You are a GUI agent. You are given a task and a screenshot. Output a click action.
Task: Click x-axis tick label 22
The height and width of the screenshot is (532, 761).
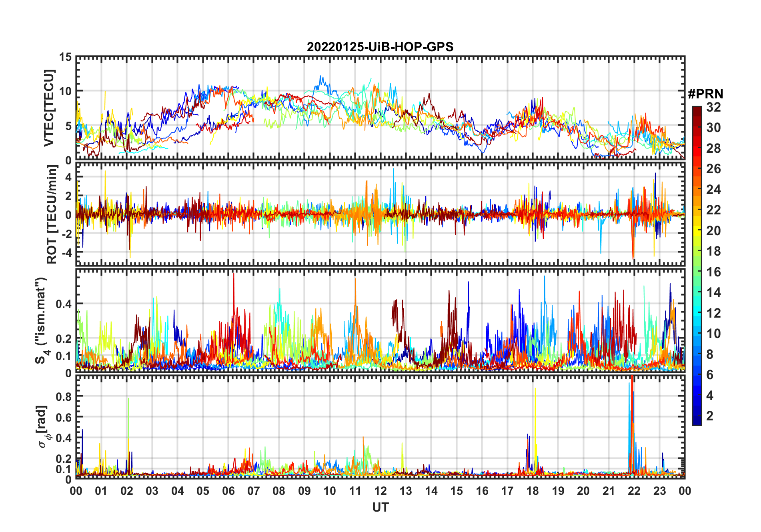click(x=634, y=491)
